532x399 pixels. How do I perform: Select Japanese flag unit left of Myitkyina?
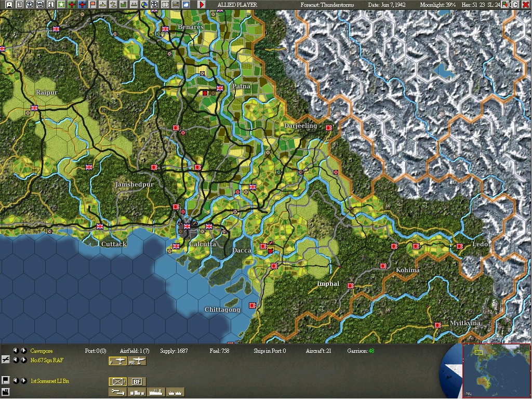click(438, 325)
